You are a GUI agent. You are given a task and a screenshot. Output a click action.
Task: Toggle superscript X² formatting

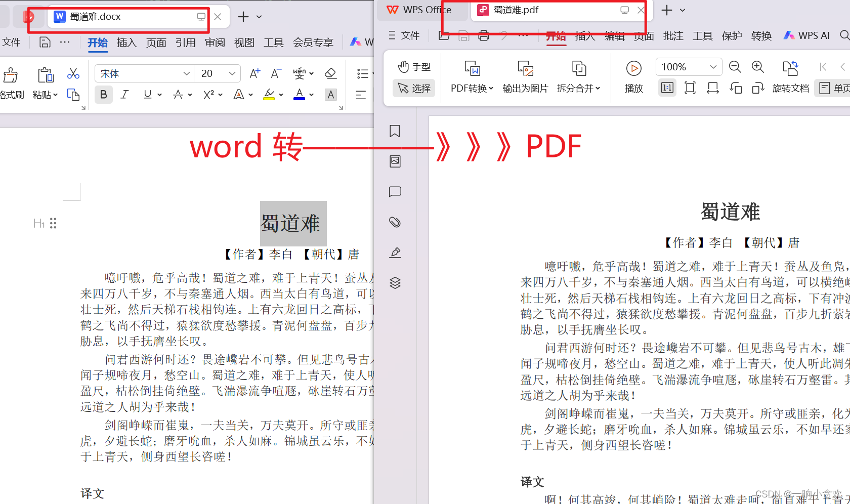click(208, 95)
